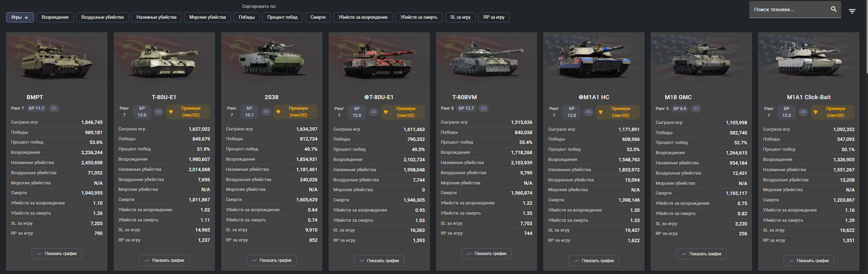Click T-80BVM win rate value 55.4%
Screen dimensions: 868x274
click(x=526, y=142)
